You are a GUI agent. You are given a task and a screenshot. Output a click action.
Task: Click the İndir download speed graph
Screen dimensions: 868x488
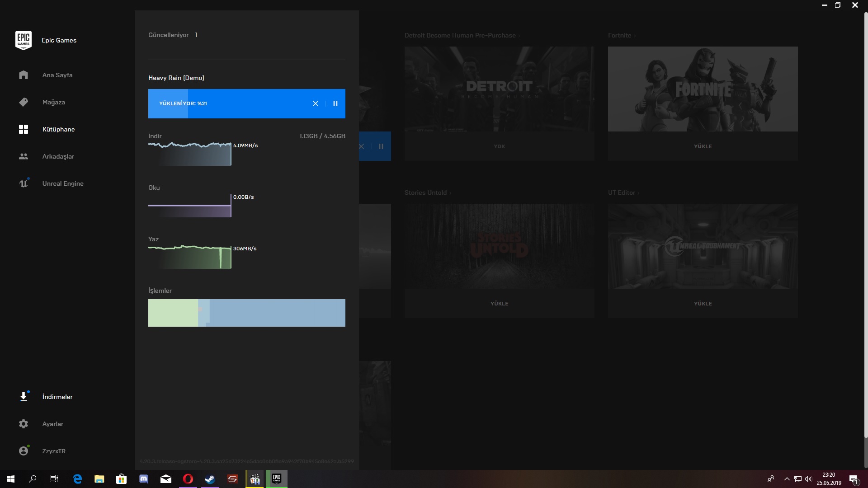(190, 154)
